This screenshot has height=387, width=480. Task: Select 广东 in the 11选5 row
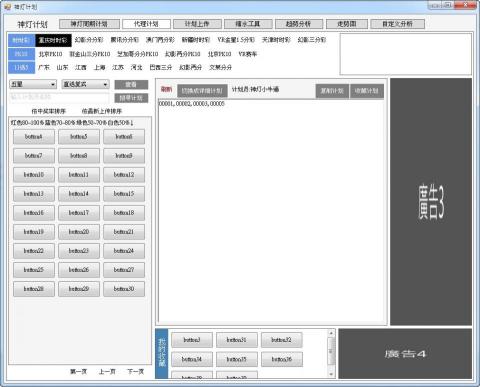(x=44, y=68)
